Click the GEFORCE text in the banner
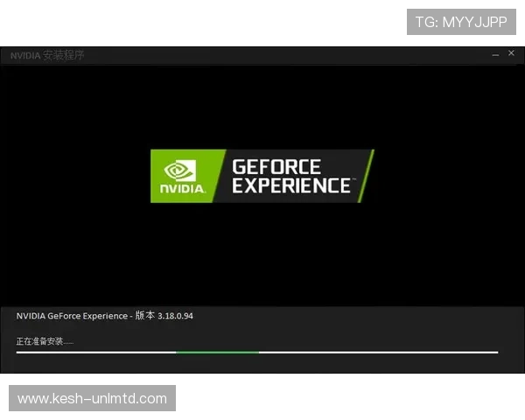The width and height of the screenshot is (525, 420). click(x=276, y=166)
